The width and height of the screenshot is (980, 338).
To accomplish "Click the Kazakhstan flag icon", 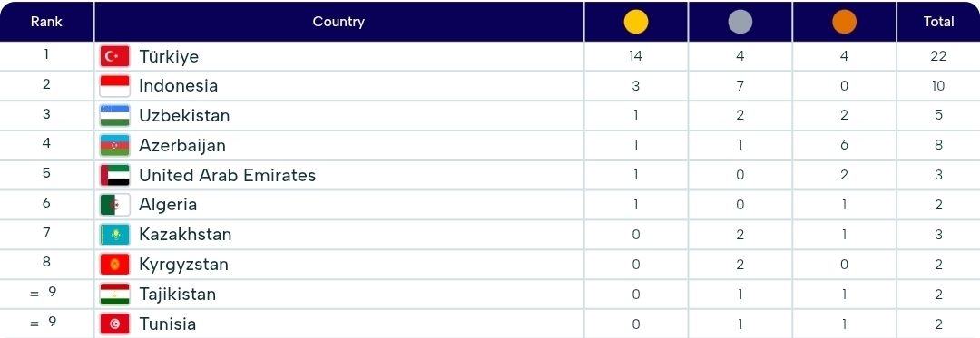I will tap(115, 235).
